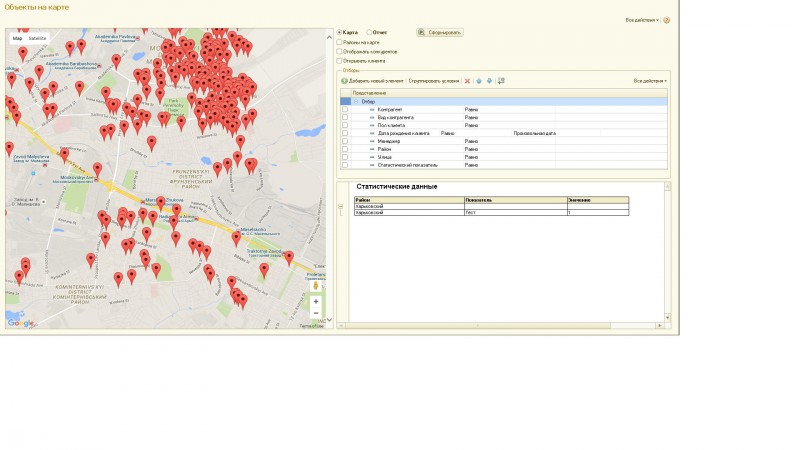Select the Карта radio button

pos(339,32)
